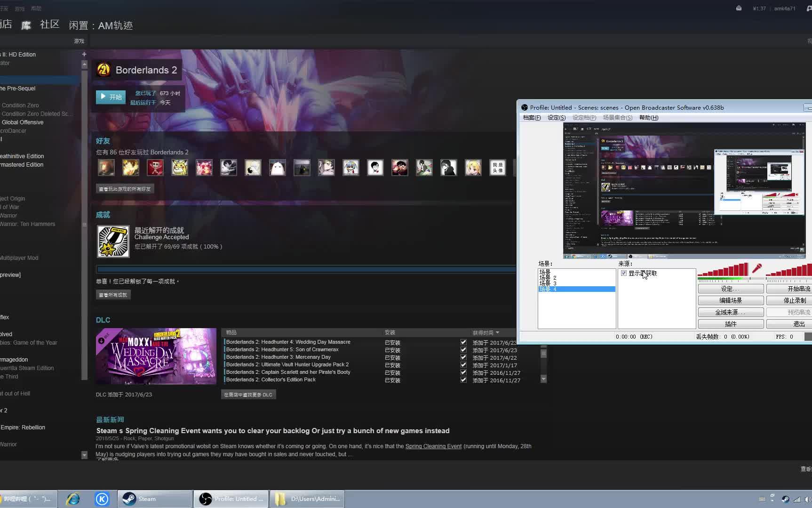
Task: Uncheck Captain Scarlett and her Pirate's Booty DLC
Action: click(x=463, y=372)
